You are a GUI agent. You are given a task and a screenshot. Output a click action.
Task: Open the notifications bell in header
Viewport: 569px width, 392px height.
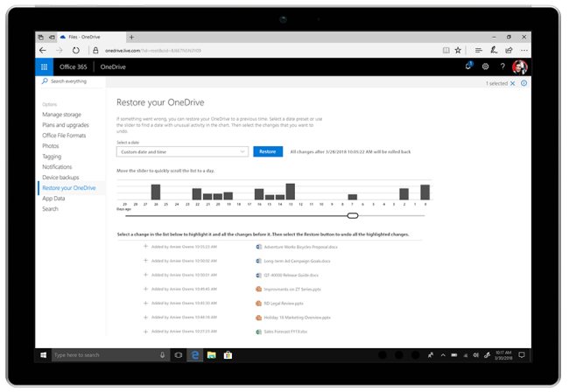tap(468, 66)
